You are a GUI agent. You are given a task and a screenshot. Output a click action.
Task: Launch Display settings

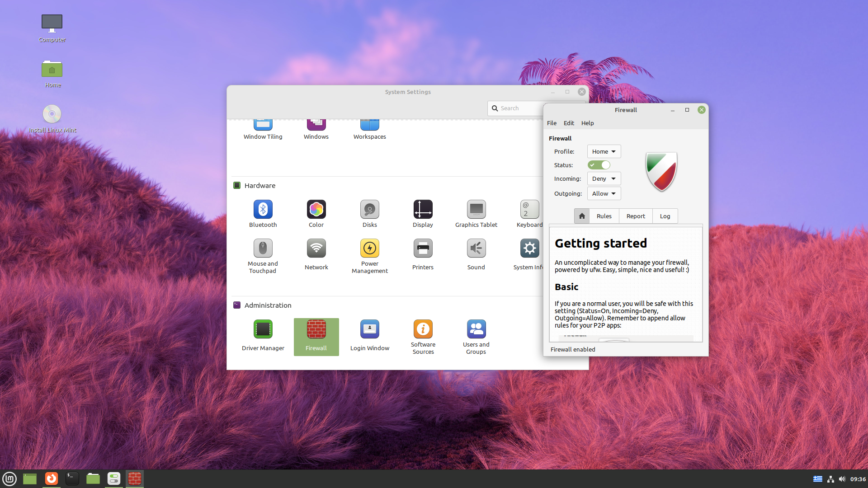pos(423,210)
